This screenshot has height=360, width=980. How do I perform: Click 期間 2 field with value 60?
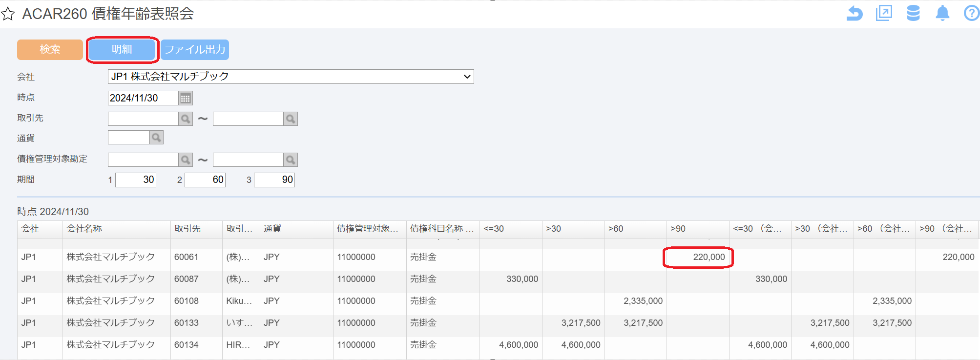205,180
